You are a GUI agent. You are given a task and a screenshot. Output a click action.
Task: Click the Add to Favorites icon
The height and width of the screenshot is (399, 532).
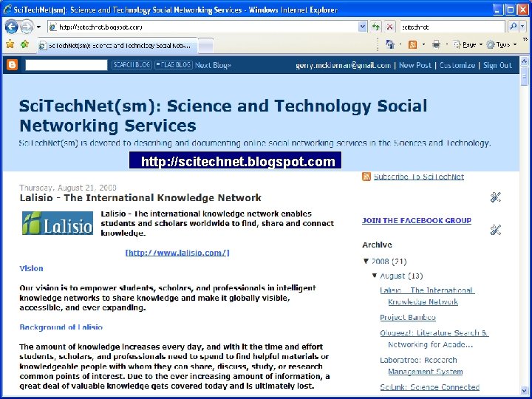pyautogui.click(x=24, y=44)
